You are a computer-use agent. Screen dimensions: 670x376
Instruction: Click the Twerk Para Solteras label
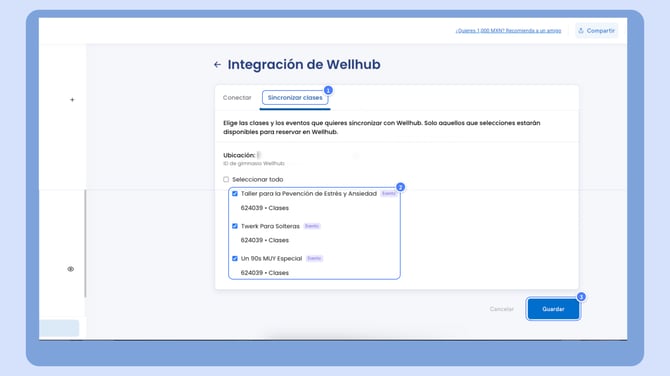coord(270,226)
